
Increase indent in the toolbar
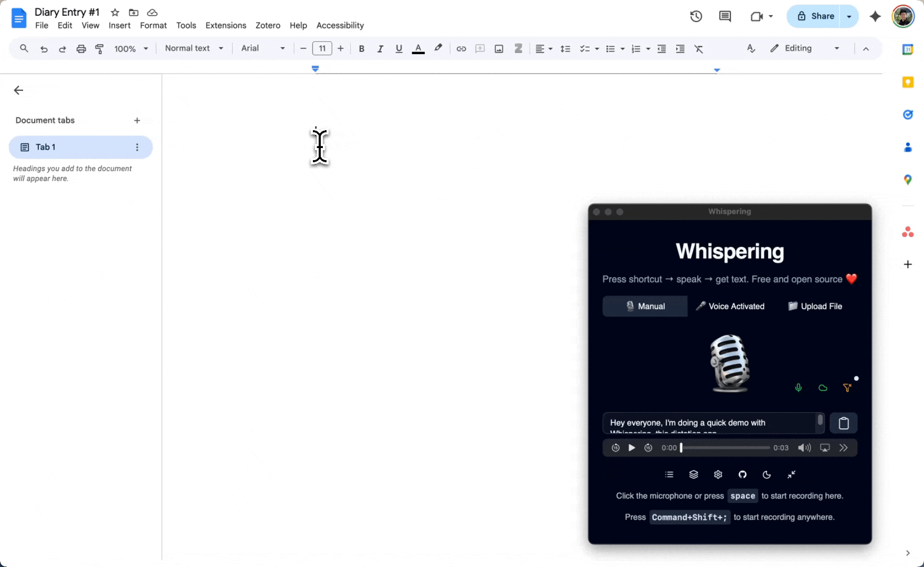coord(680,49)
